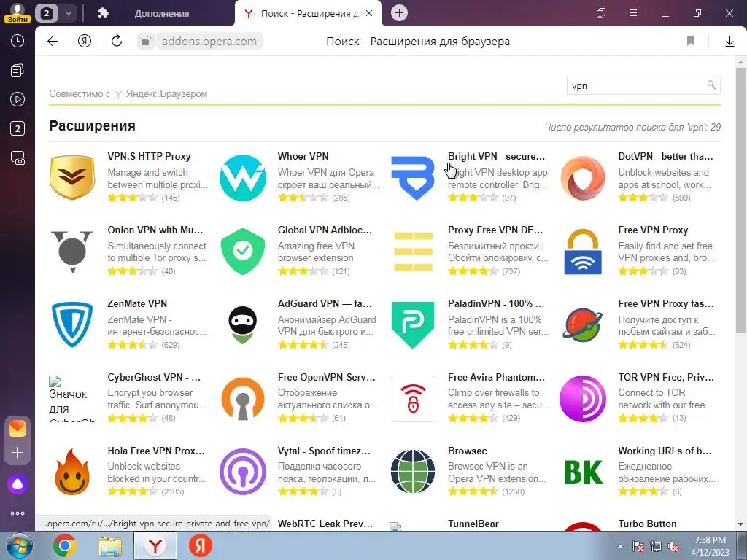Click the taskbar clock 7:58 PM
This screenshot has width=747, height=560.
tap(710, 546)
